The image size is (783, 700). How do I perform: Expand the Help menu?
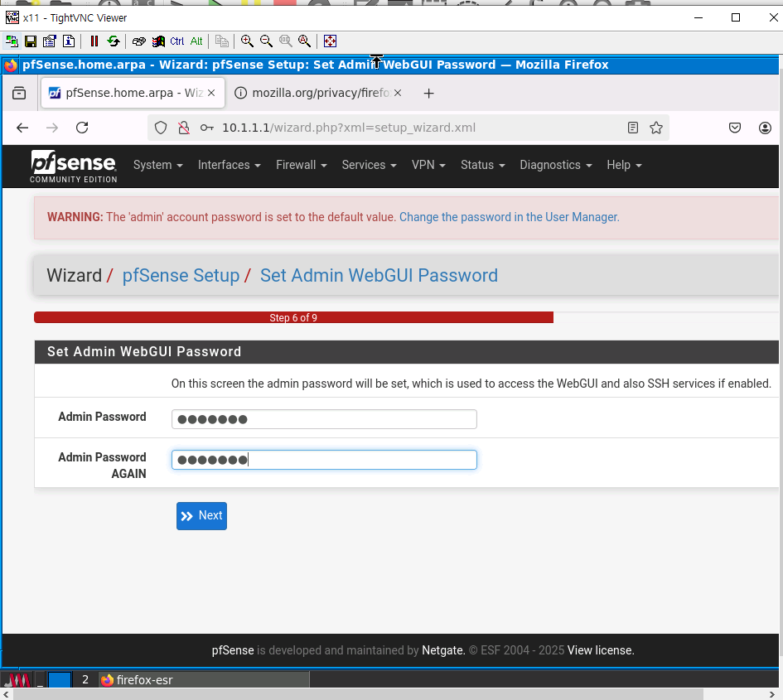tap(624, 165)
